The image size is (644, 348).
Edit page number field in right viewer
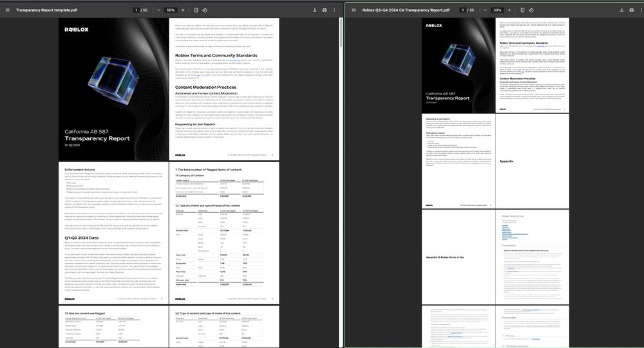[x=462, y=10]
